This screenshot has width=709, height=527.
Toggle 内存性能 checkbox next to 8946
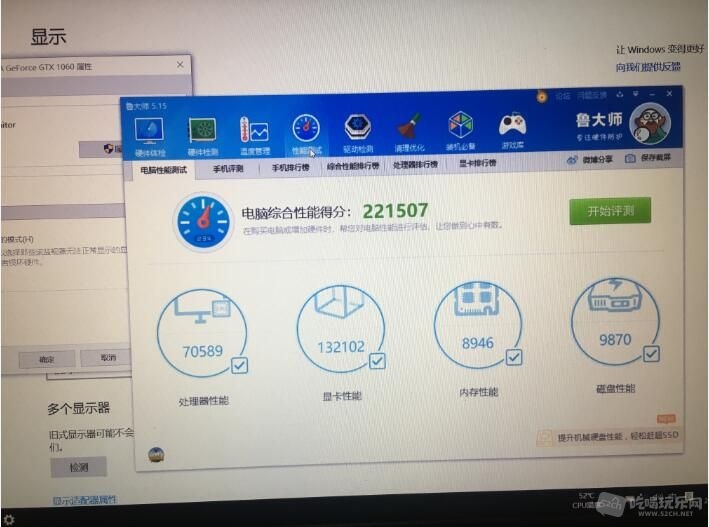tap(514, 357)
